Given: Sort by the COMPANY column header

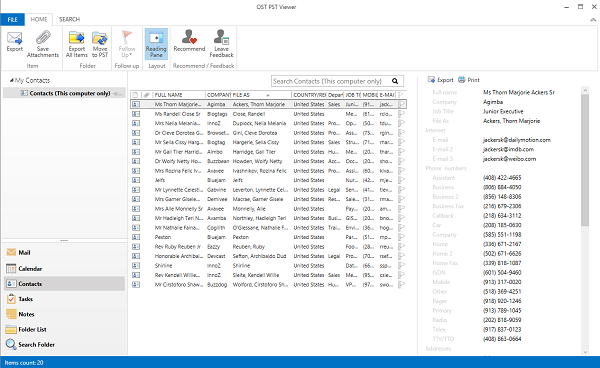Looking at the screenshot, I should pyautogui.click(x=218, y=95).
